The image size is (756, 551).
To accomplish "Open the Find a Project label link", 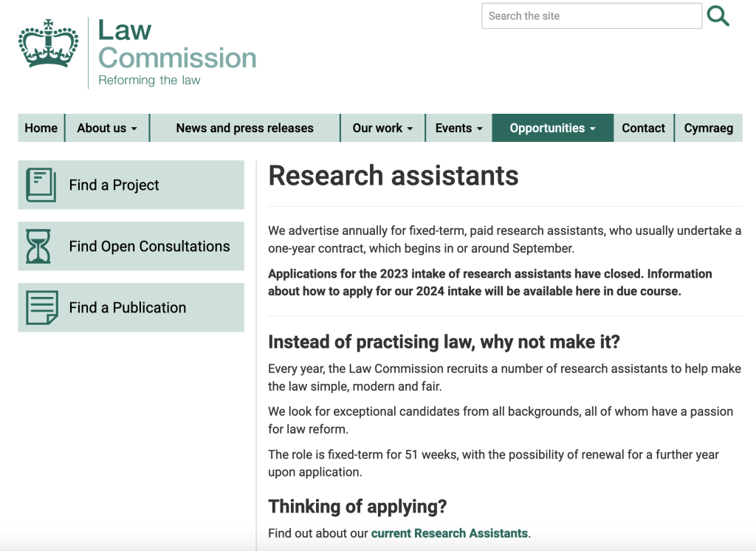I will (114, 185).
